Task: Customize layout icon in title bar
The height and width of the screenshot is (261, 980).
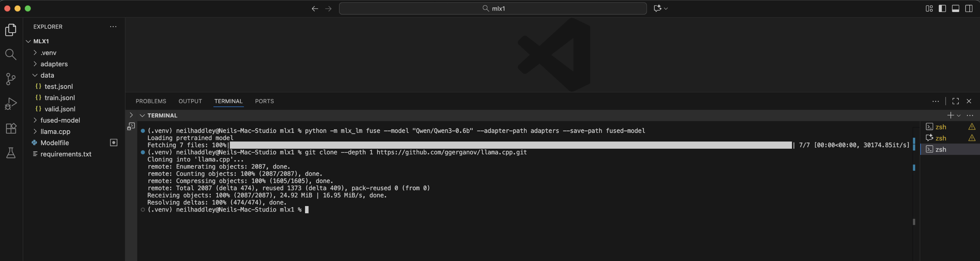Action: (929, 8)
